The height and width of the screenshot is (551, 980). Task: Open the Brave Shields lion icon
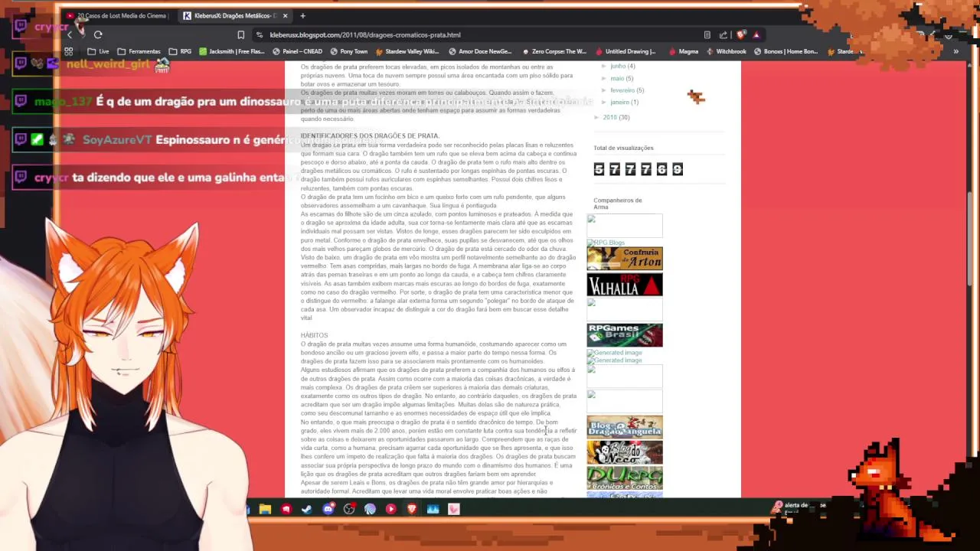pyautogui.click(x=740, y=34)
